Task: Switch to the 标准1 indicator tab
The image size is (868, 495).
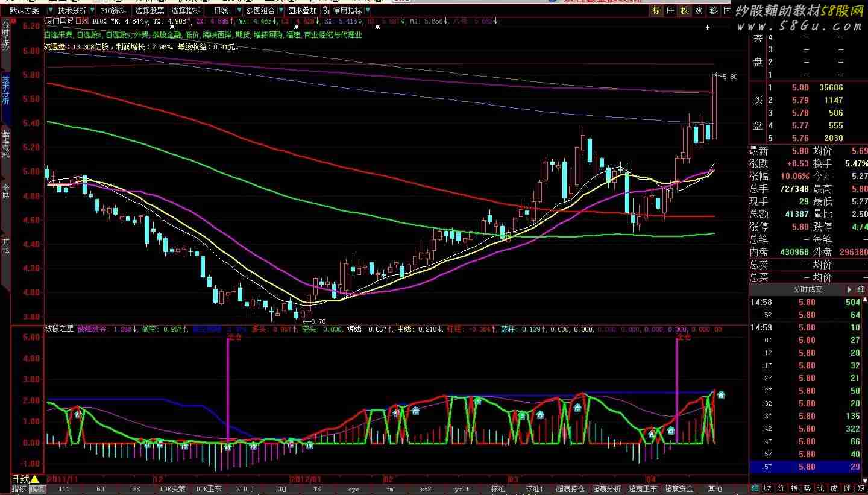Action: click(534, 489)
